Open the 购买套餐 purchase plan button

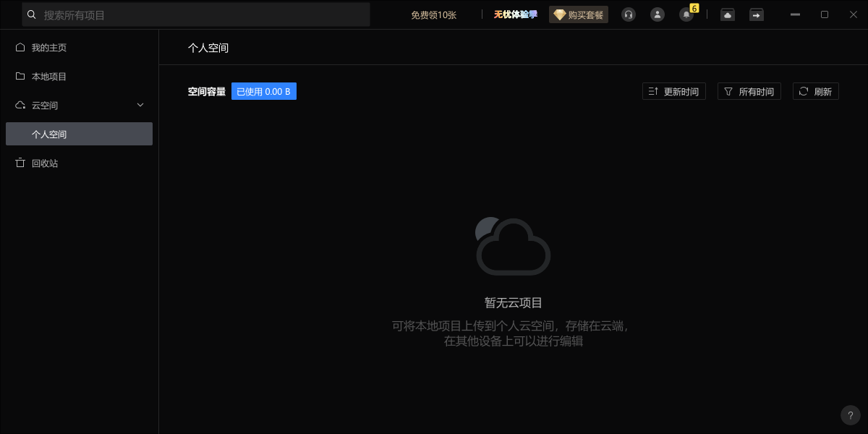[579, 14]
